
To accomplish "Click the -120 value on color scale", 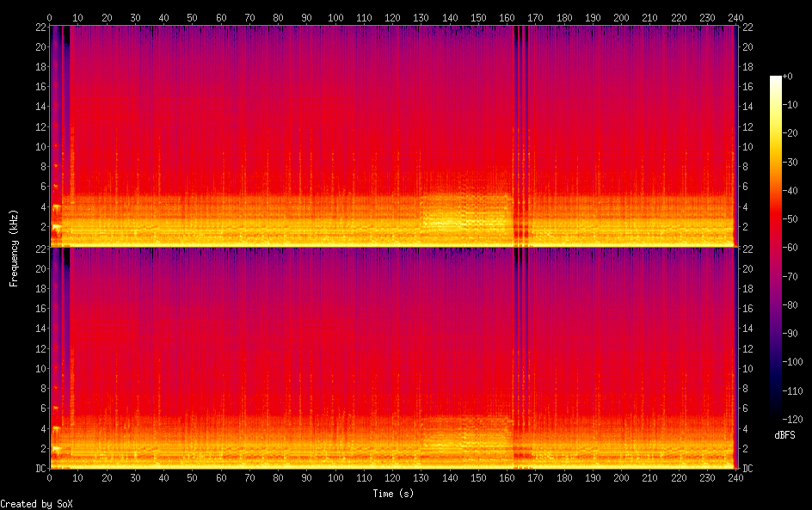I will [792, 419].
